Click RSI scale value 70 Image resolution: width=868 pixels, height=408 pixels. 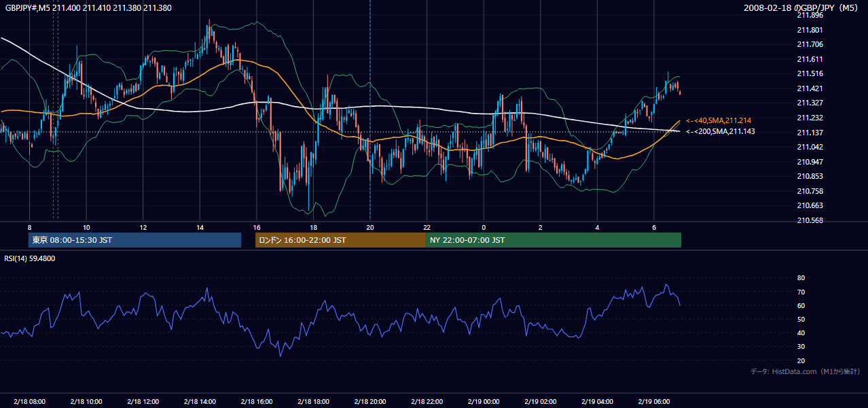click(801, 292)
